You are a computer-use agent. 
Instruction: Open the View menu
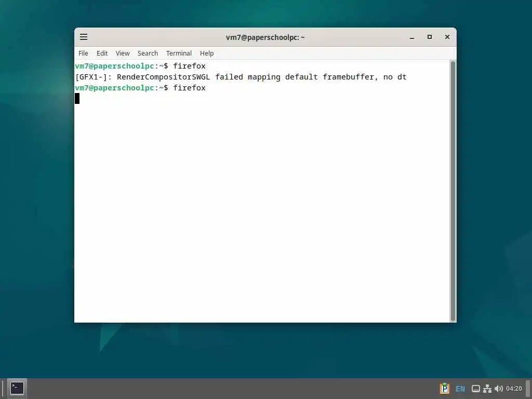[123, 54]
